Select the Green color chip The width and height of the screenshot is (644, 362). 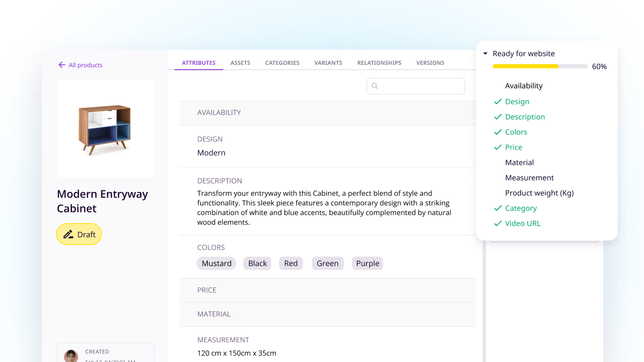pyautogui.click(x=327, y=263)
